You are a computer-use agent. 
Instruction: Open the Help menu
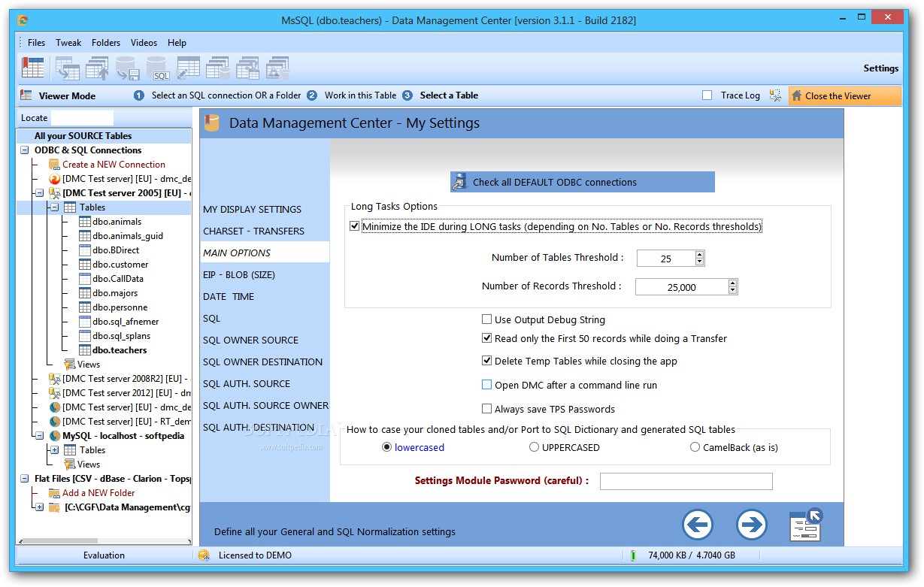coord(177,43)
